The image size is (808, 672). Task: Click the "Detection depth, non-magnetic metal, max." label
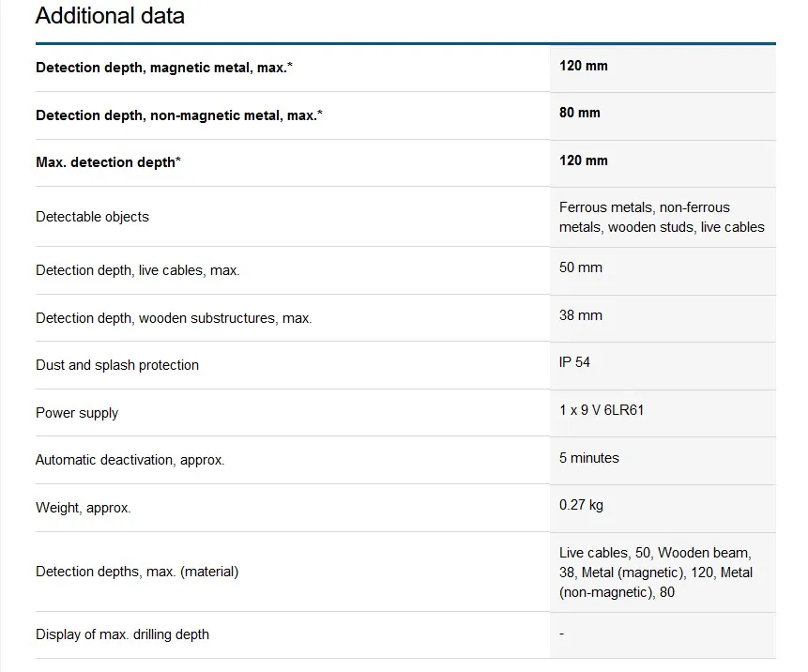tap(179, 115)
